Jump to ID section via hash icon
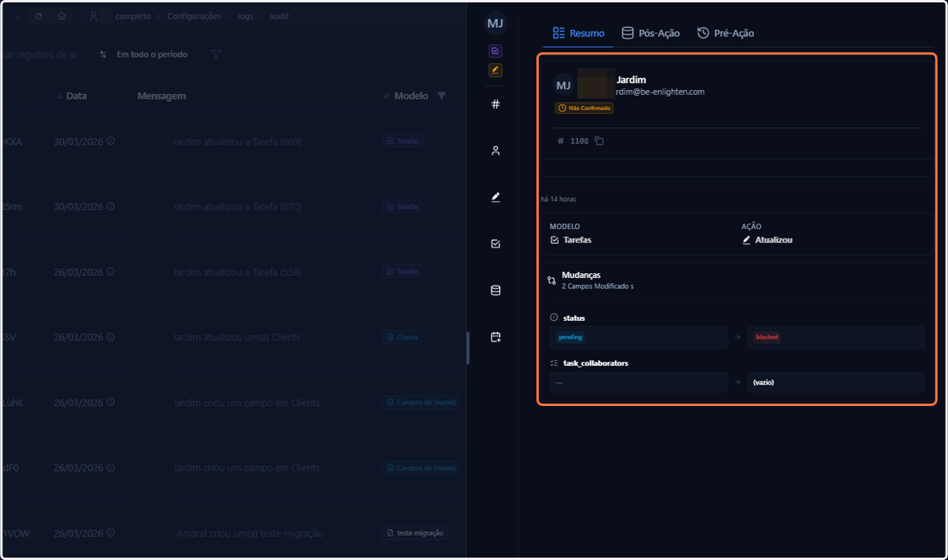This screenshot has width=948, height=560. point(495,103)
